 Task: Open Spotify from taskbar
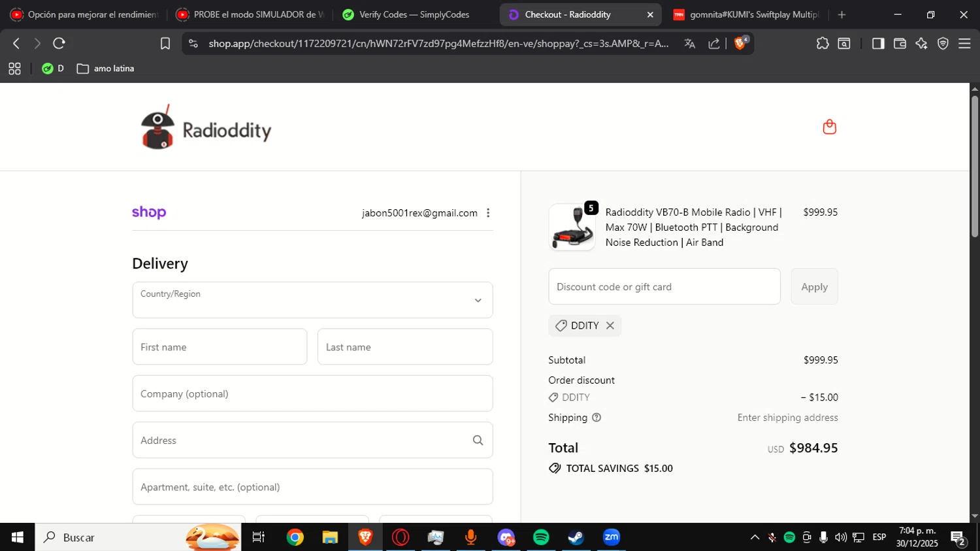tap(541, 537)
